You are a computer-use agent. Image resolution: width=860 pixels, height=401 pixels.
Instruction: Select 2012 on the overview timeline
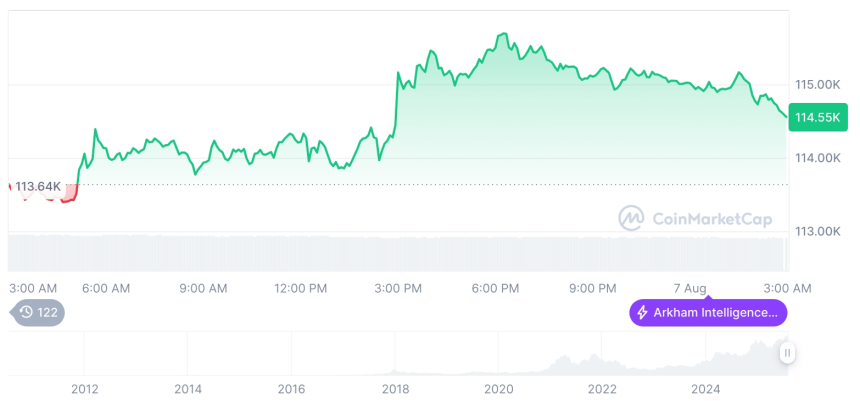click(x=84, y=388)
